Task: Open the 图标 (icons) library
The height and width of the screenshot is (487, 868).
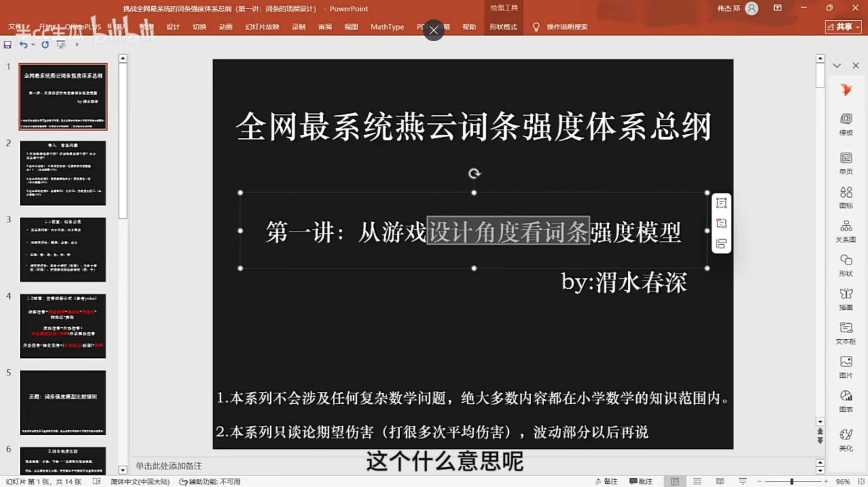Action: click(x=846, y=197)
